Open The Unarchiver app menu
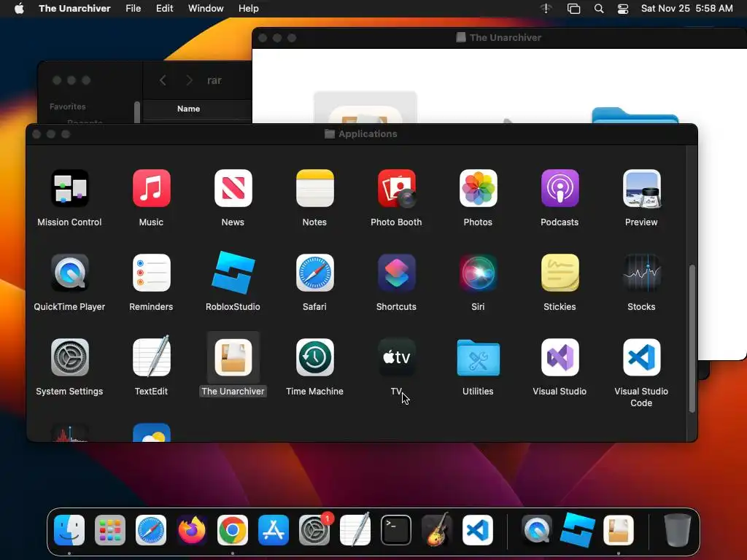The height and width of the screenshot is (560, 747). 75,9
